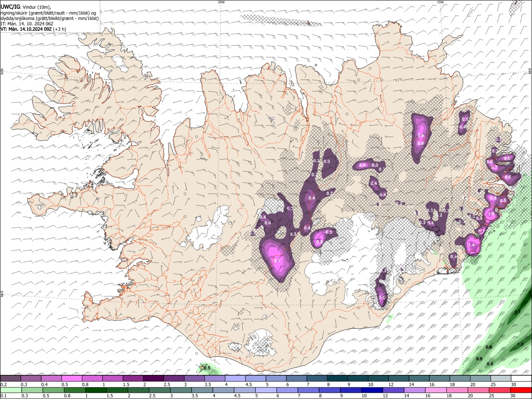Click the top-row legend swatch labeled 0.2
This screenshot has height=399, width=532.
tap(10, 379)
